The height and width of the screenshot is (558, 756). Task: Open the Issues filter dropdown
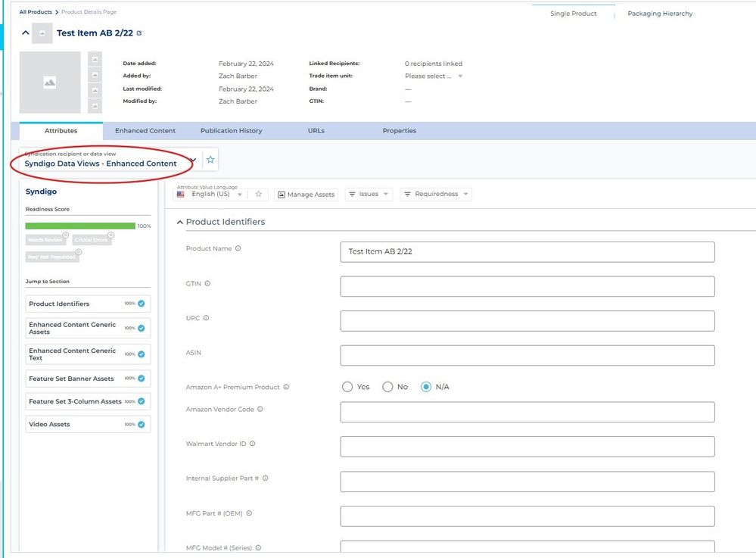pos(369,194)
